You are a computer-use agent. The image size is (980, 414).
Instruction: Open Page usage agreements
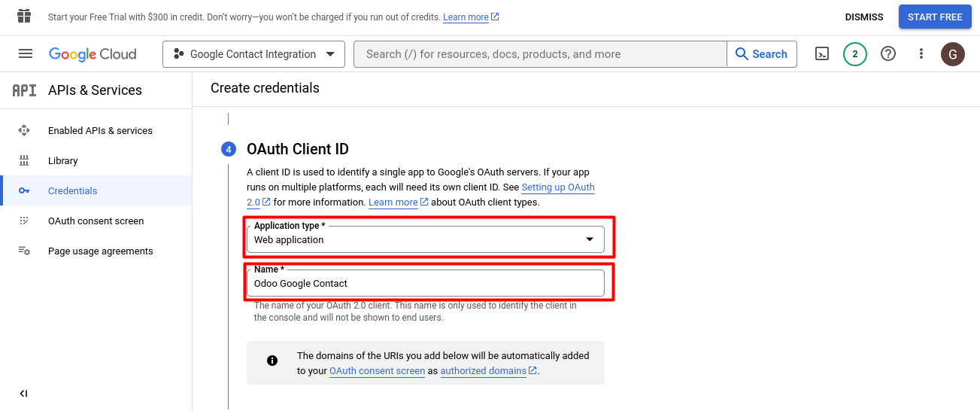click(100, 251)
